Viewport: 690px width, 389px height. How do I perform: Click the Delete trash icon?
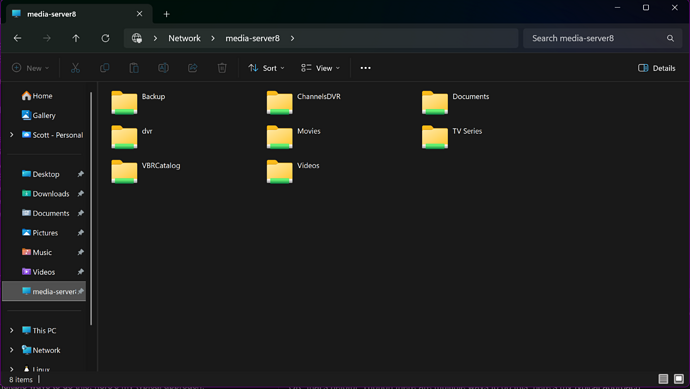coord(222,68)
